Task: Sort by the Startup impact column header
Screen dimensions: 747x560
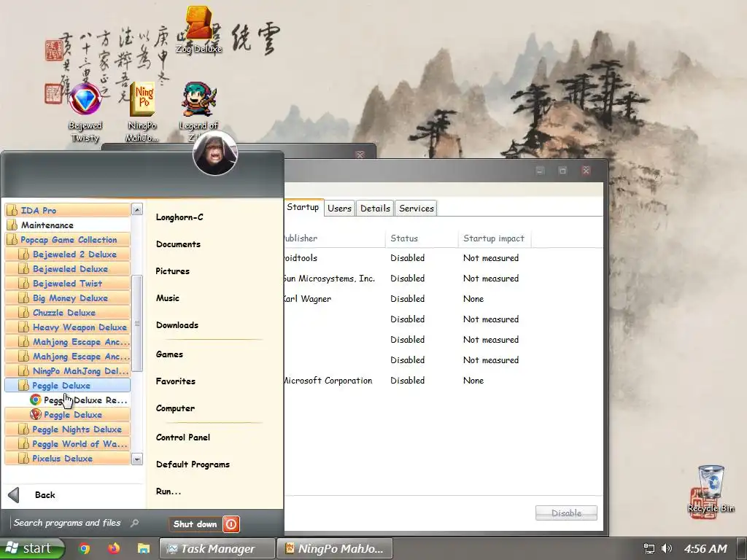Action: point(494,238)
